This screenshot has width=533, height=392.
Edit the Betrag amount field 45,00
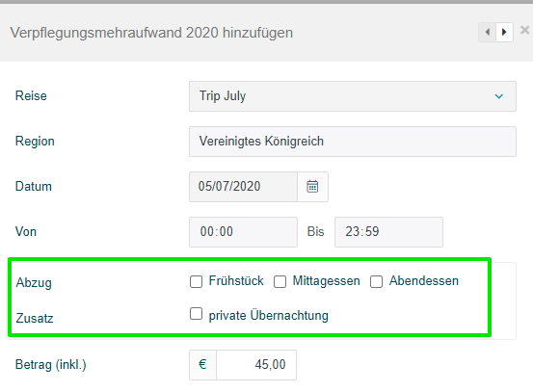[256, 365]
